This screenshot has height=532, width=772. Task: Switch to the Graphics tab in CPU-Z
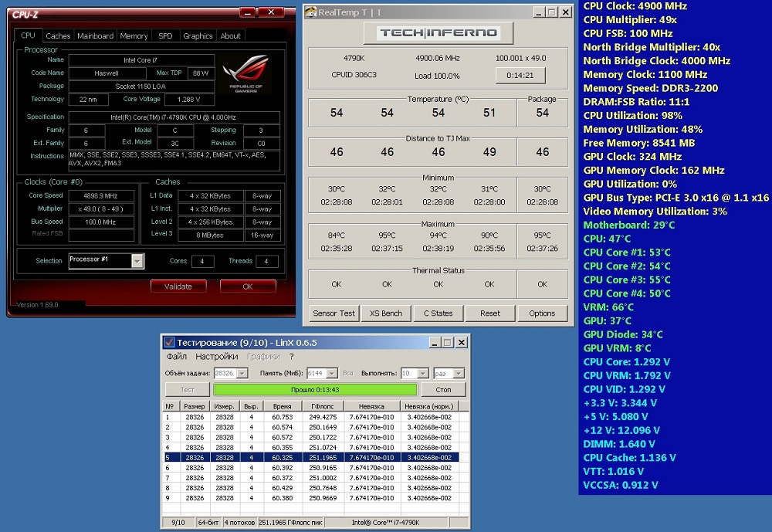(198, 36)
